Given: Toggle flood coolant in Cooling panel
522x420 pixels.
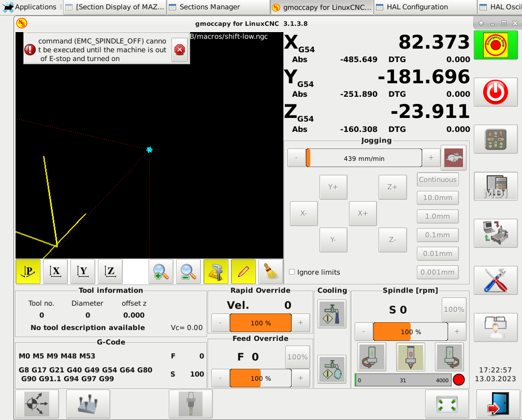Looking at the screenshot, I should click(332, 314).
